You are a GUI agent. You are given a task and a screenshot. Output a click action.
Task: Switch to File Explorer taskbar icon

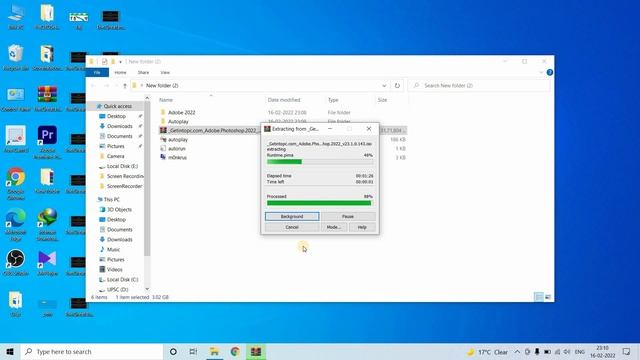tap(214, 351)
